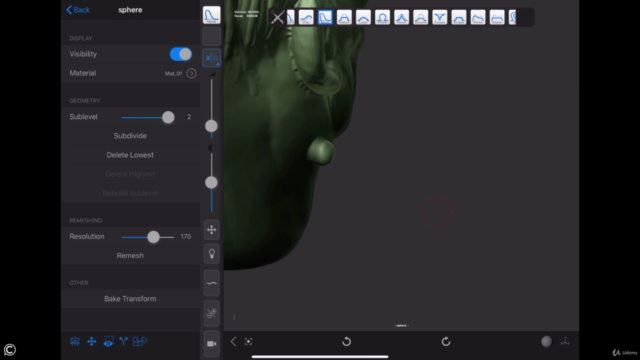Select the Crease brush

[440, 18]
